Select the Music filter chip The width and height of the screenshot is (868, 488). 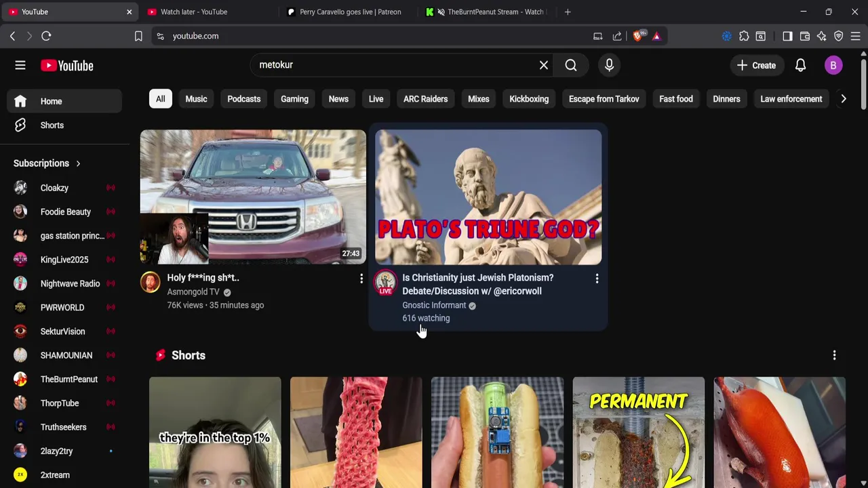pyautogui.click(x=196, y=99)
